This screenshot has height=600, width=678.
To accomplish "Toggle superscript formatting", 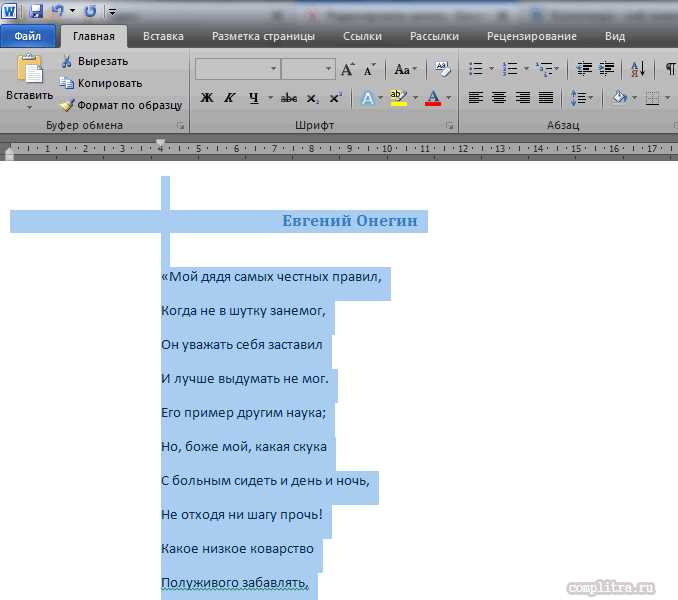I will pyautogui.click(x=335, y=98).
